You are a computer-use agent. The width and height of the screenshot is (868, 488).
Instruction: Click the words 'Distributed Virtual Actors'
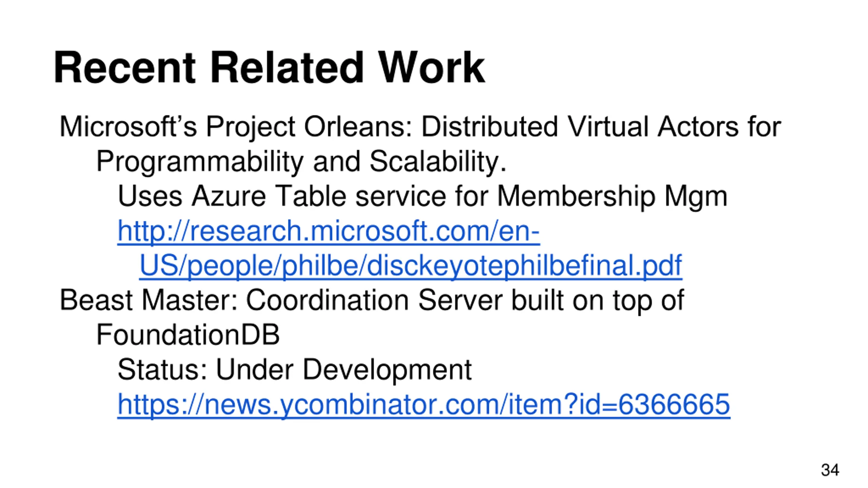point(579,127)
